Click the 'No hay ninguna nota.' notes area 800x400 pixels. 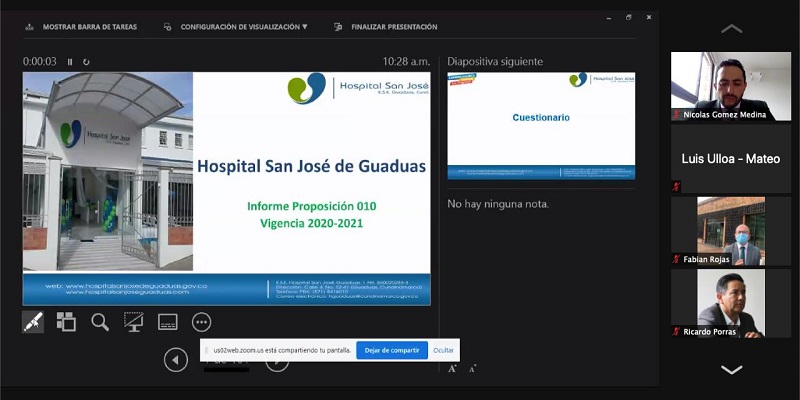coord(498,204)
